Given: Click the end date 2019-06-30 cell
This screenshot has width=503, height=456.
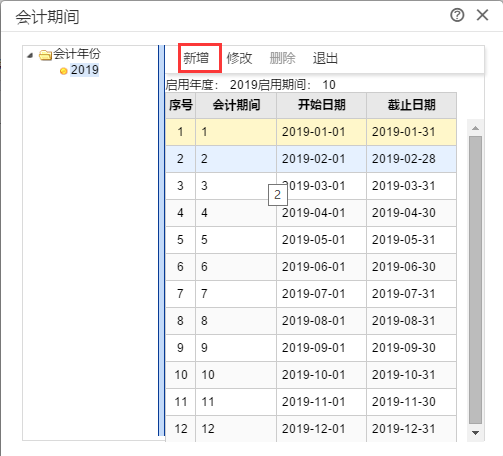Looking at the screenshot, I should 412,267.
